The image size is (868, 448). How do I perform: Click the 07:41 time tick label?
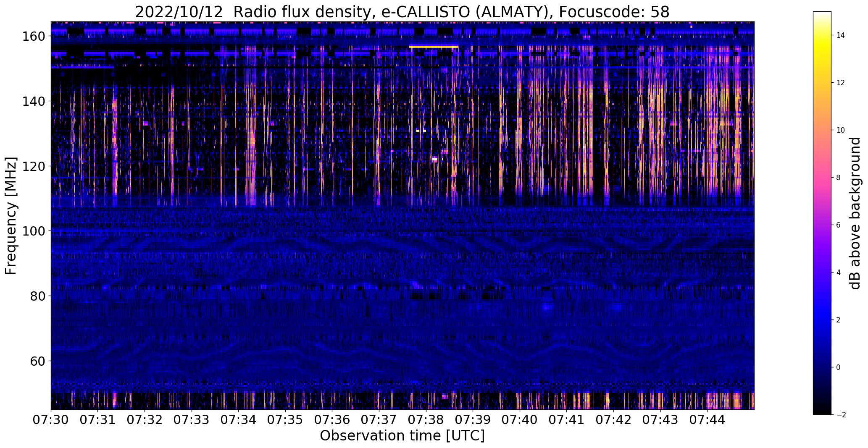click(567, 420)
